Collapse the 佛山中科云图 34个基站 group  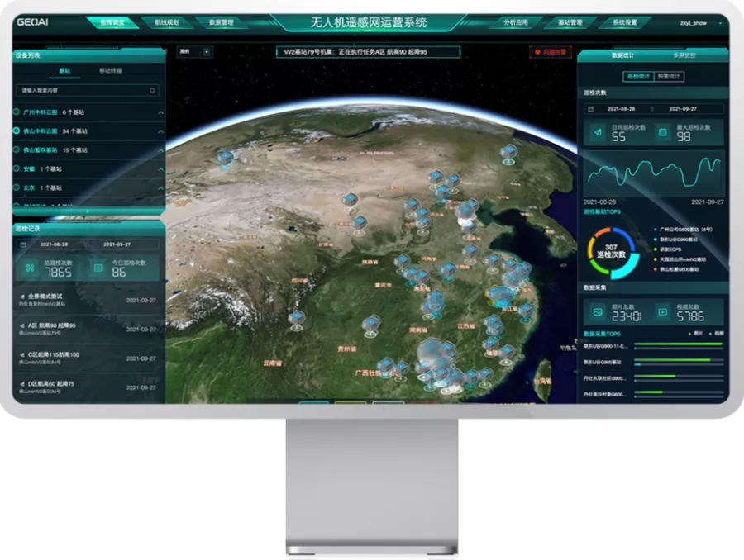pos(161,132)
